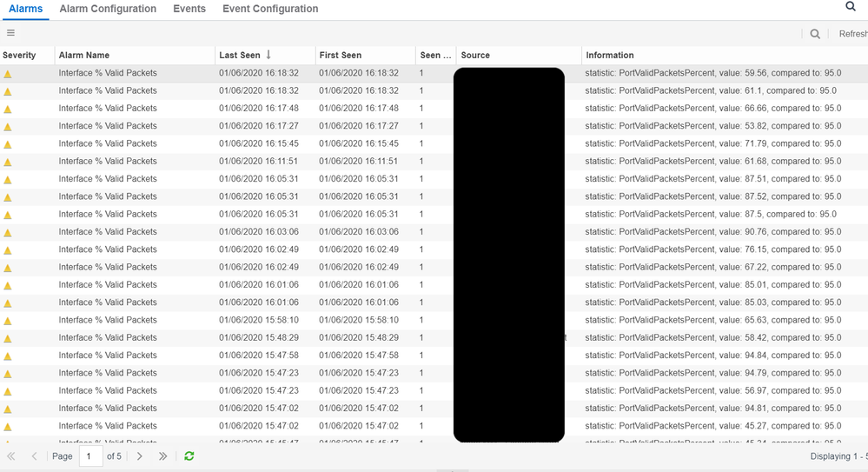868x472 pixels.
Task: Select information text with value 87.51
Action: pos(713,179)
